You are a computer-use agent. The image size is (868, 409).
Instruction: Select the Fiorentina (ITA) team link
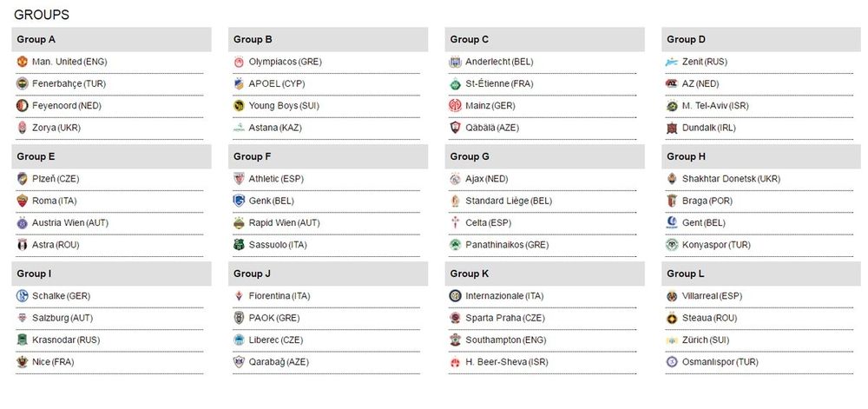click(x=279, y=296)
